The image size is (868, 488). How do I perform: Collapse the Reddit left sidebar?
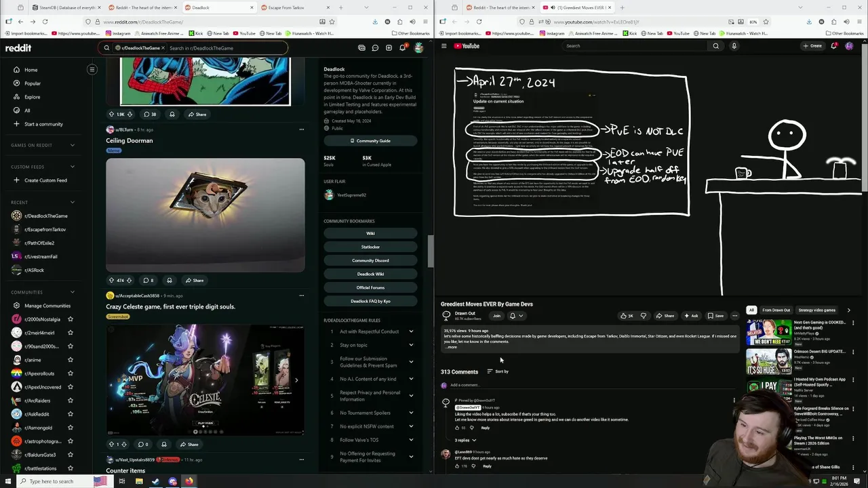coord(92,69)
